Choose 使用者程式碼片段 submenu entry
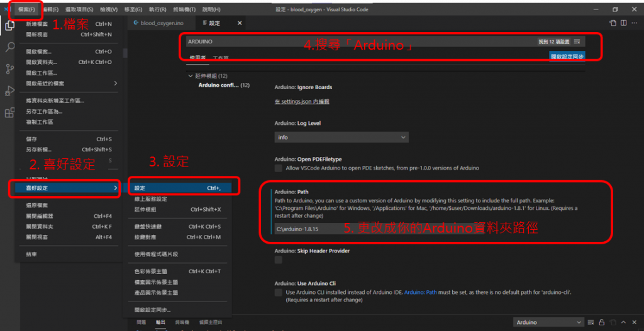644x331 pixels. [x=177, y=254]
